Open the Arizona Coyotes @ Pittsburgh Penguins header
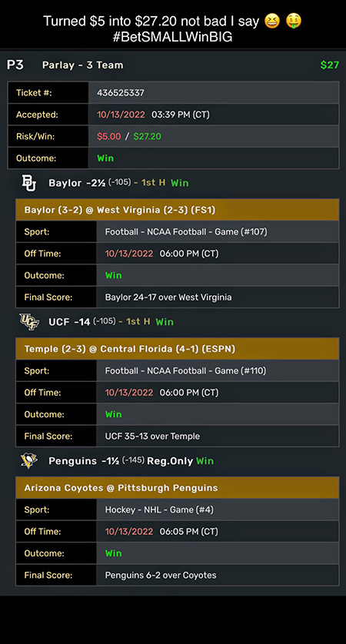This screenshot has width=346, height=644. (177, 487)
